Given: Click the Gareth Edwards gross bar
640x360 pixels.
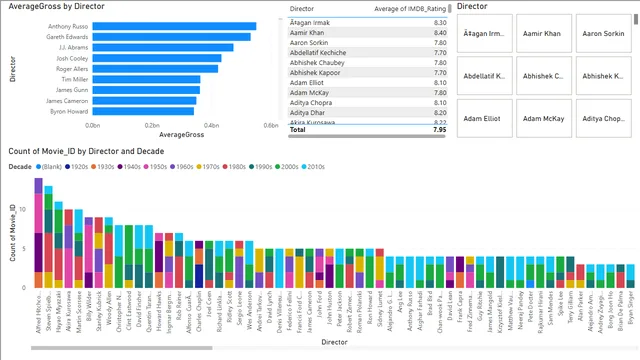Looking at the screenshot, I should 171,37.
